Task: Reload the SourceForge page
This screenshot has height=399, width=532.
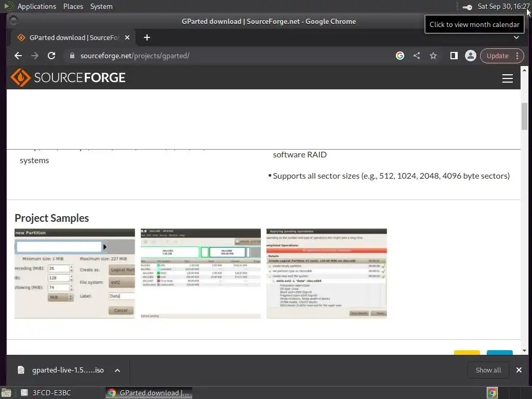Action: 51,56
